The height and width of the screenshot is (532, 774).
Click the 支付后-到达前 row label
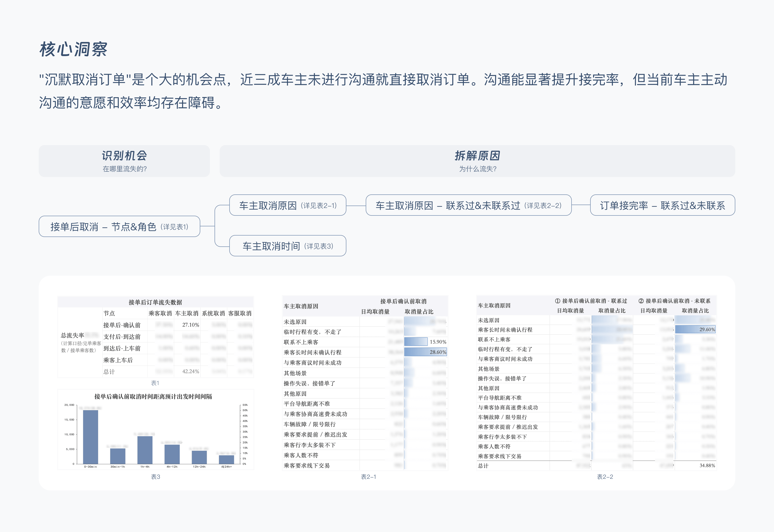(x=122, y=337)
